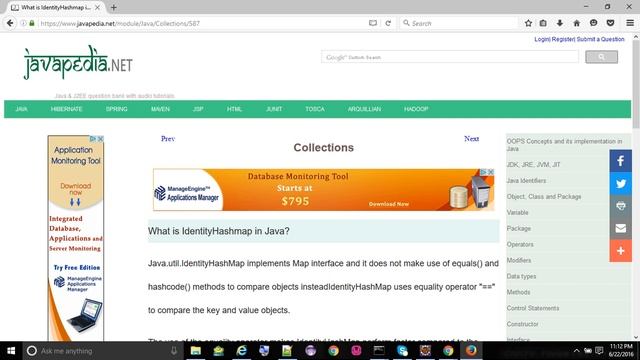Go to Next question link
The height and width of the screenshot is (360, 640).
point(471,139)
